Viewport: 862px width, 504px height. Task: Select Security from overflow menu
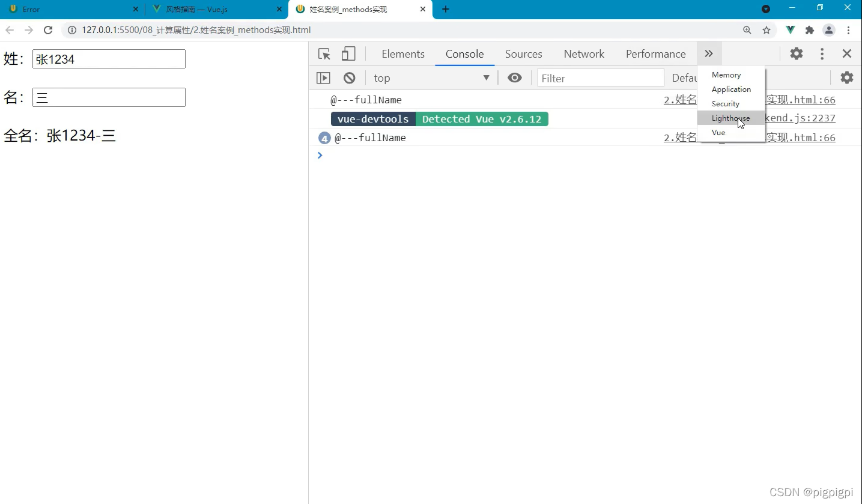pyautogui.click(x=731, y=104)
